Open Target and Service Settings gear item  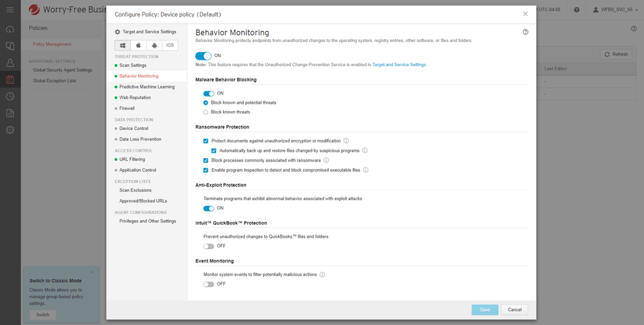(145, 32)
